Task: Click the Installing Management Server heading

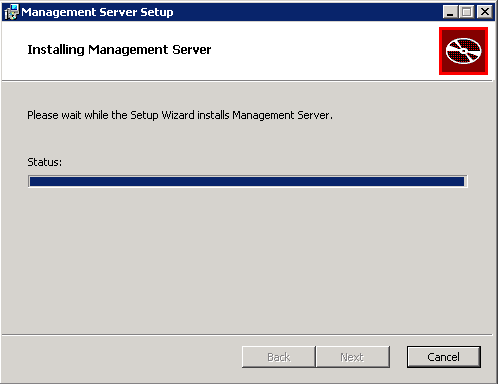Action: pyautogui.click(x=119, y=50)
